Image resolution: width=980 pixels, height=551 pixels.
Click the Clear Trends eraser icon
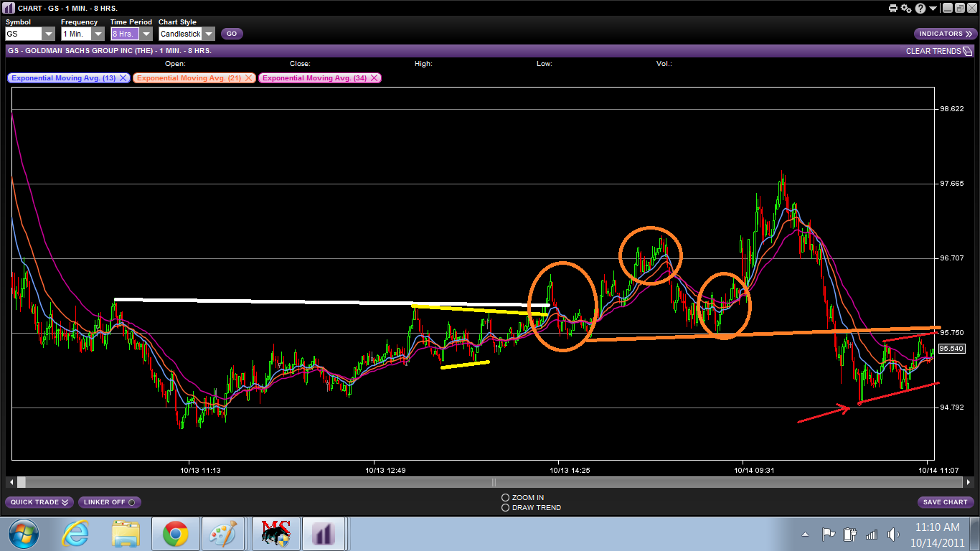tap(968, 51)
